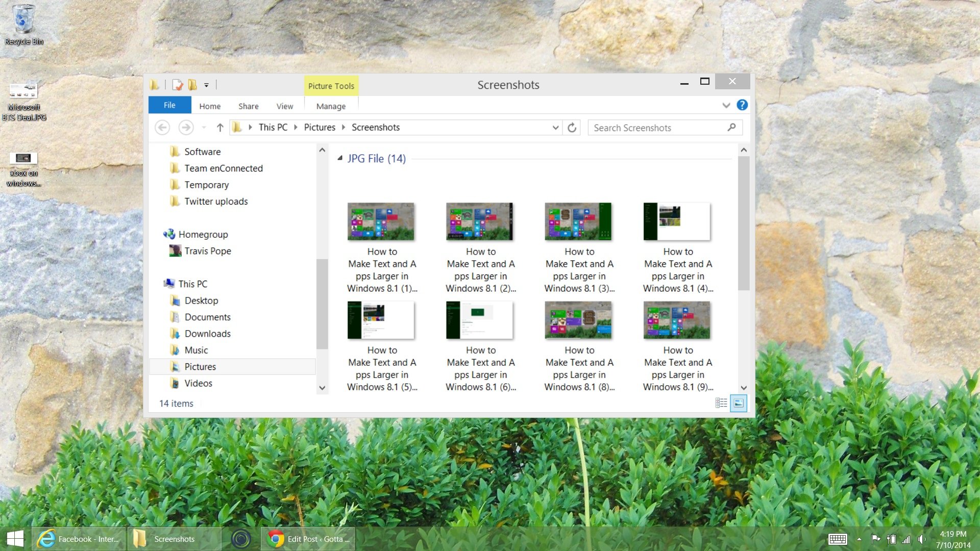Image resolution: width=980 pixels, height=551 pixels.
Task: Click file list scroll down arrow
Action: tap(744, 388)
